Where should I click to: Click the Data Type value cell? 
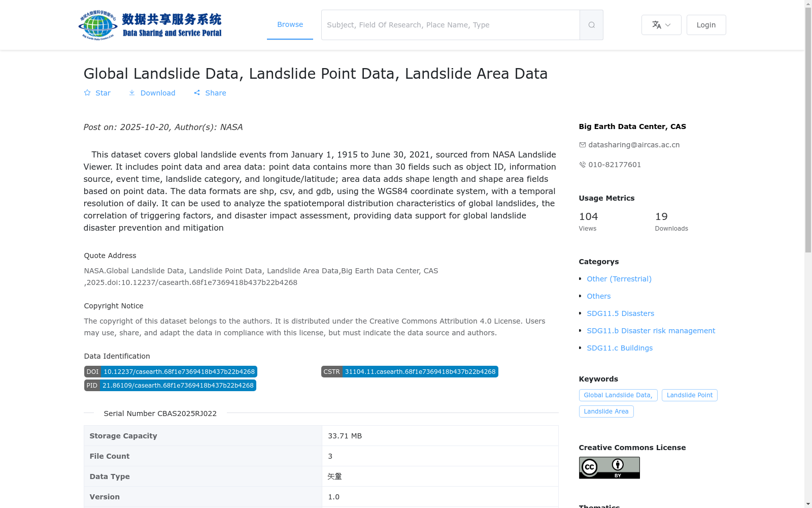[x=440, y=477]
